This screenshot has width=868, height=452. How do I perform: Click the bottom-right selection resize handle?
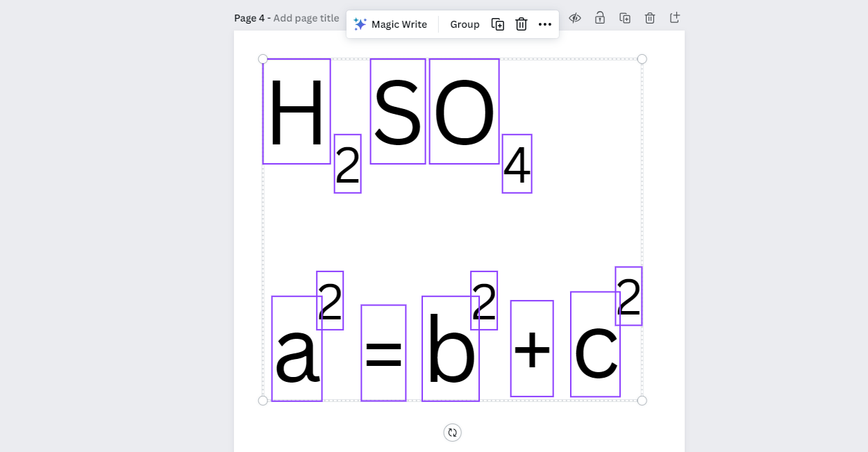click(642, 401)
